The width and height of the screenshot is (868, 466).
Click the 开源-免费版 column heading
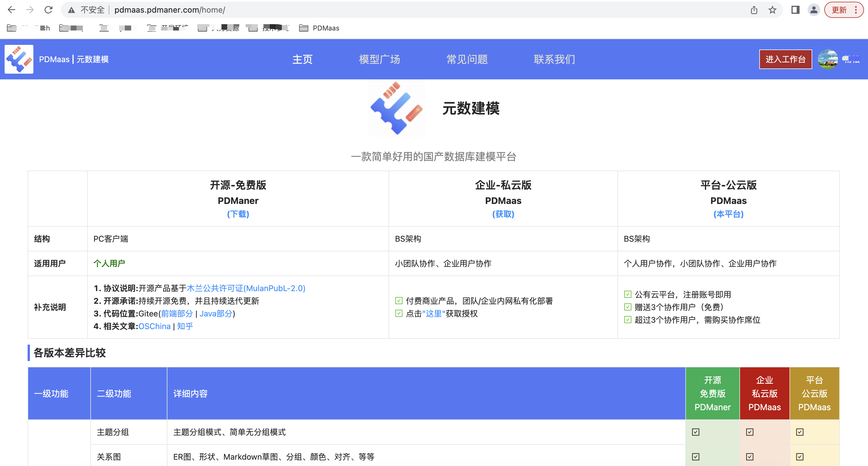238,185
